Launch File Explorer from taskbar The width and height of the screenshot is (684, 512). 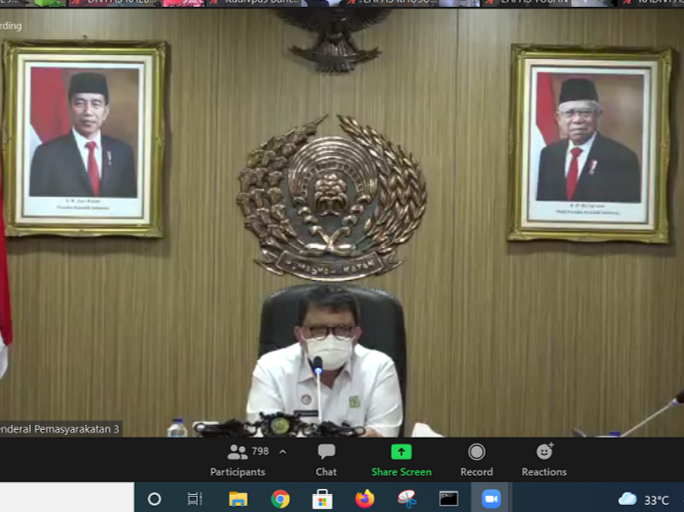(x=238, y=499)
